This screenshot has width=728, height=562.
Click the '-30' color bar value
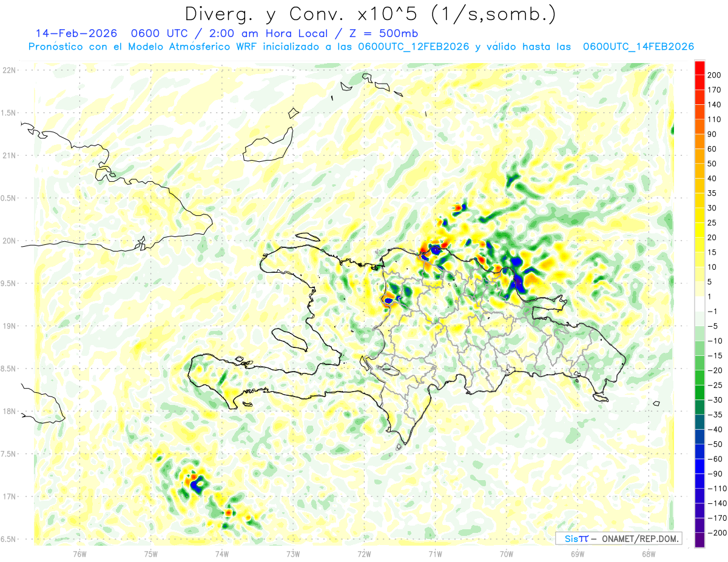point(715,400)
